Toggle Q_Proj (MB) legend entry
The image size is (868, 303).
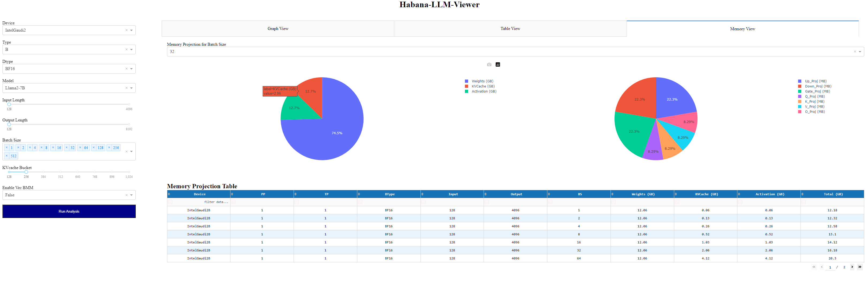click(x=811, y=96)
